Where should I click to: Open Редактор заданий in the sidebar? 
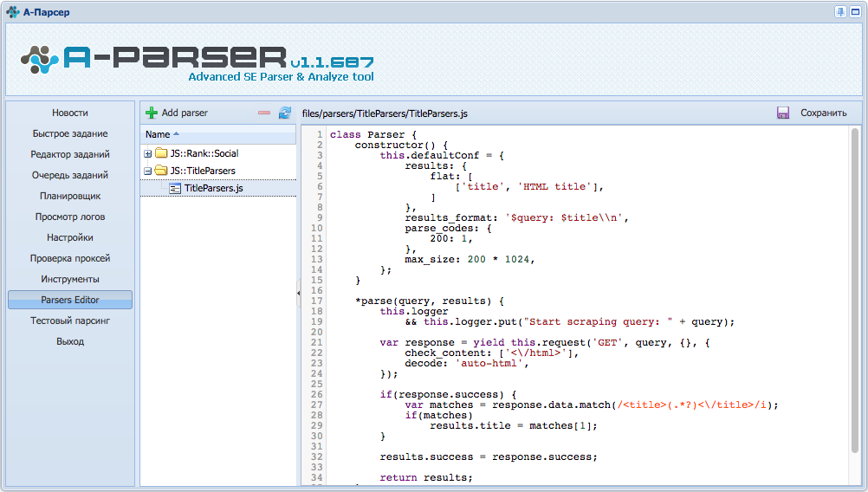click(x=70, y=154)
